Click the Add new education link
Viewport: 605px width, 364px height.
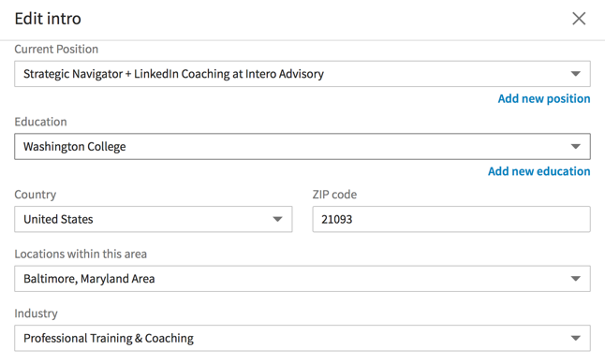539,171
